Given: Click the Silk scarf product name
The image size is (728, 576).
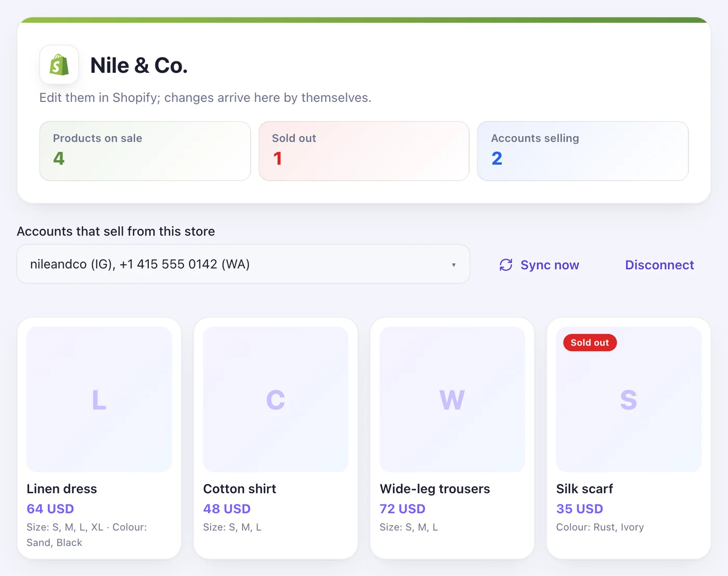Looking at the screenshot, I should click(584, 489).
